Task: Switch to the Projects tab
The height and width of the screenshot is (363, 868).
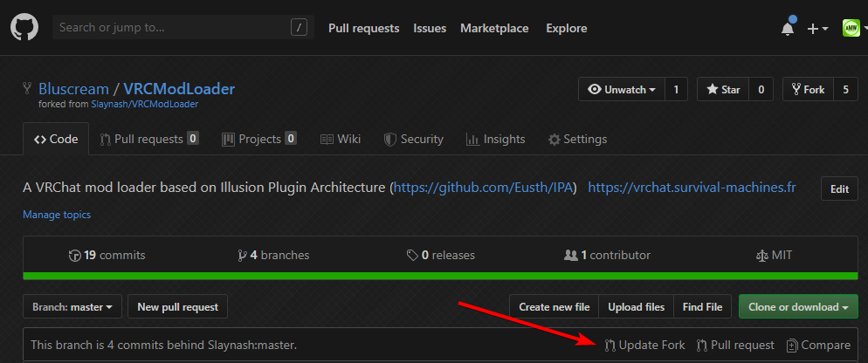Action: 259,139
